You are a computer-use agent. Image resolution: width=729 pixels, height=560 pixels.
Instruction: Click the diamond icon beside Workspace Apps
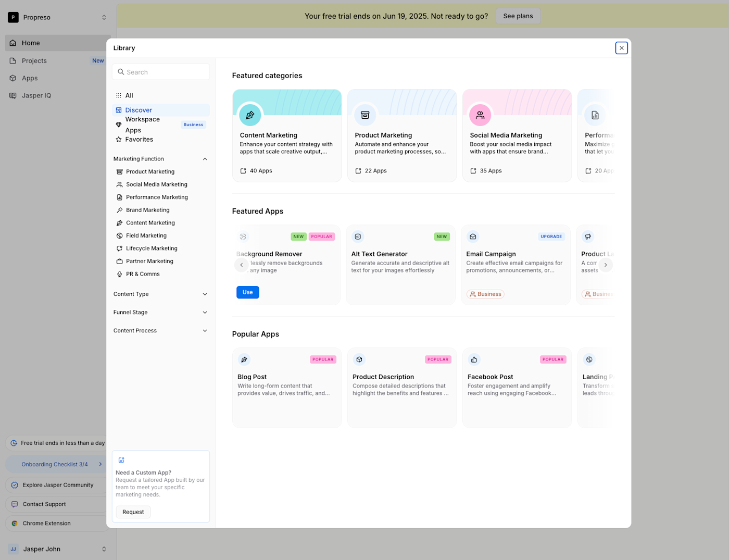(x=119, y=125)
